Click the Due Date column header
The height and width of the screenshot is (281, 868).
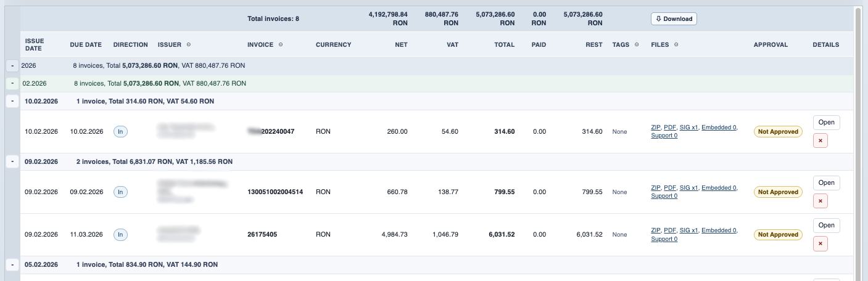click(x=86, y=44)
